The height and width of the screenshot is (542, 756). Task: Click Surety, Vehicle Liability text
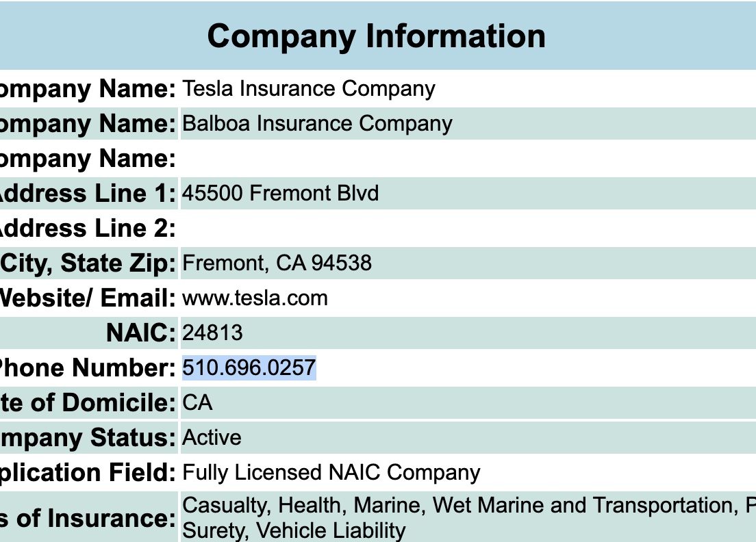pos(294,530)
